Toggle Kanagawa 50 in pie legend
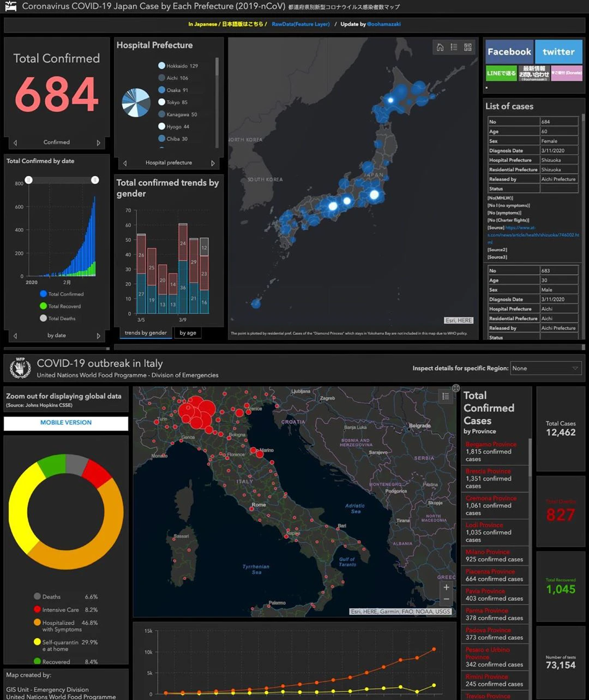This screenshot has height=700, width=589. pyautogui.click(x=178, y=115)
